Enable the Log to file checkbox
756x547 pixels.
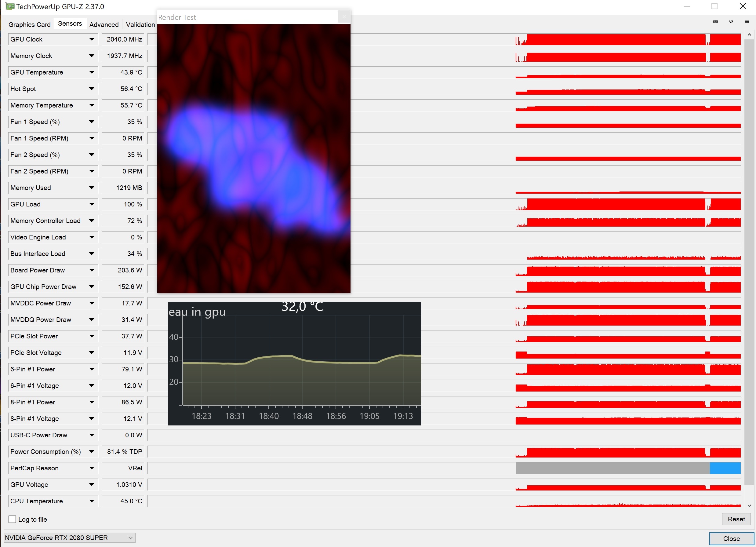[x=12, y=519]
